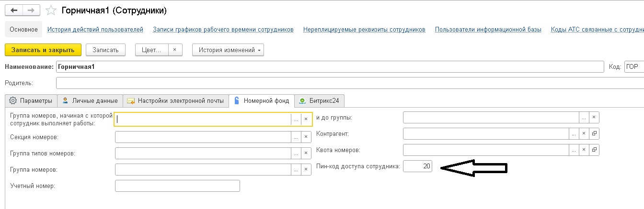Clear the 'Секция номеров' field

click(x=306, y=137)
